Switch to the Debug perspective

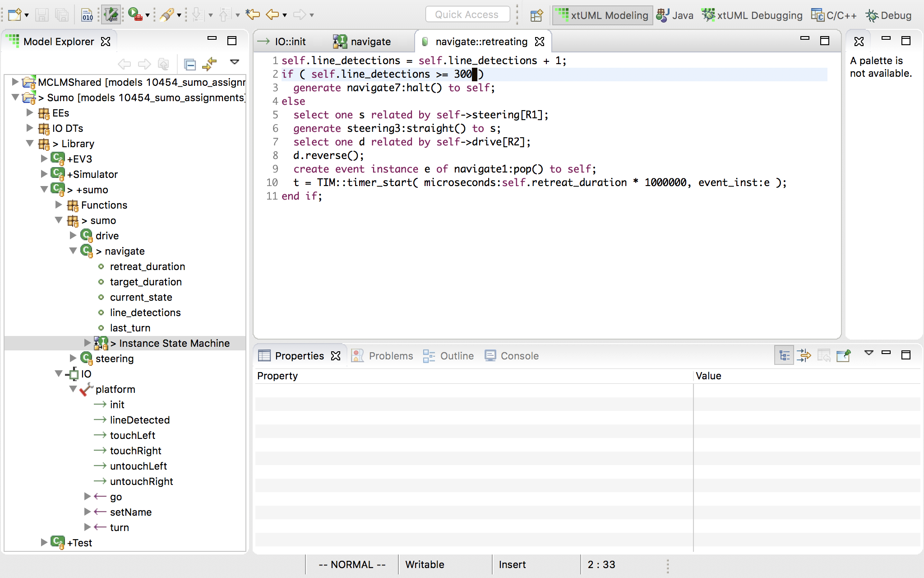click(888, 15)
